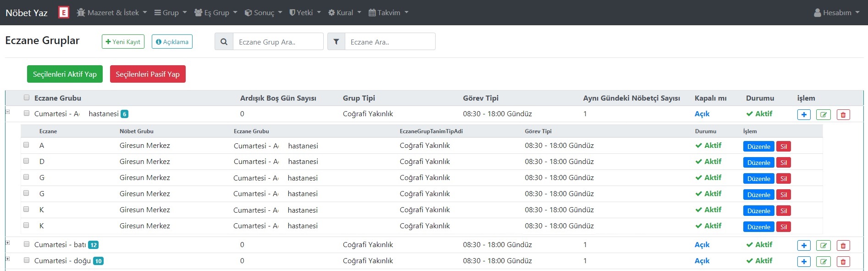Viewport: 868px width, 271px height.
Task: Select the Cumartesi - batı group checkbox
Action: point(27,244)
